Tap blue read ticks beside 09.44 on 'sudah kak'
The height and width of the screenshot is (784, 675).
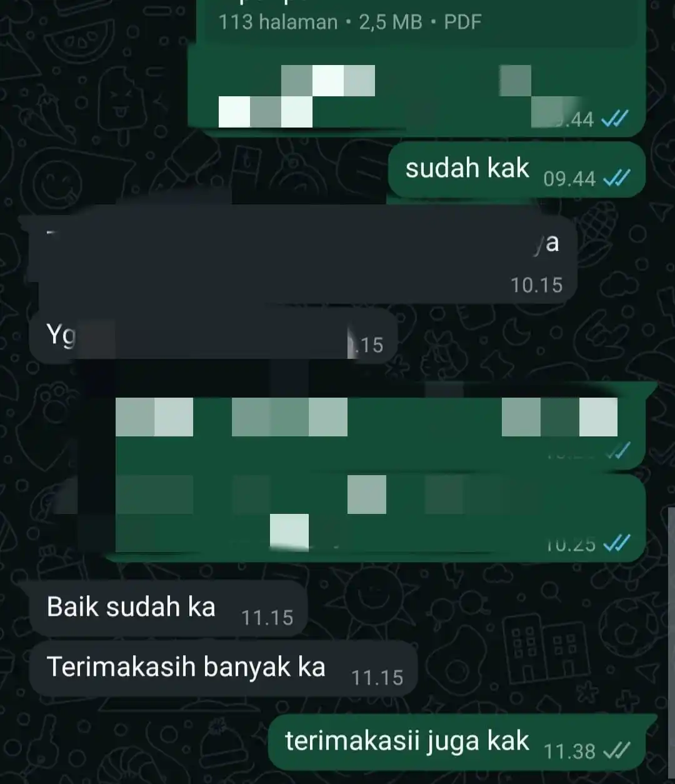pyautogui.click(x=616, y=179)
